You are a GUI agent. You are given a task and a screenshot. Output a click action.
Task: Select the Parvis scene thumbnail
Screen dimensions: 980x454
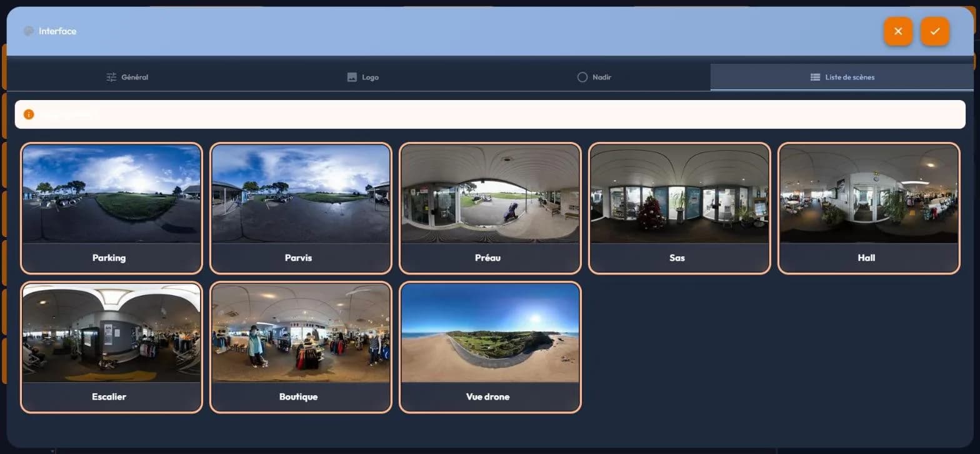(301, 208)
